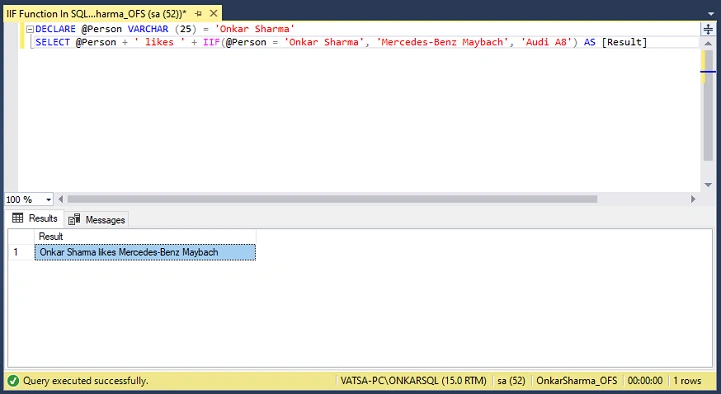Click the green query success icon
This screenshot has height=394, width=721.
[13, 381]
